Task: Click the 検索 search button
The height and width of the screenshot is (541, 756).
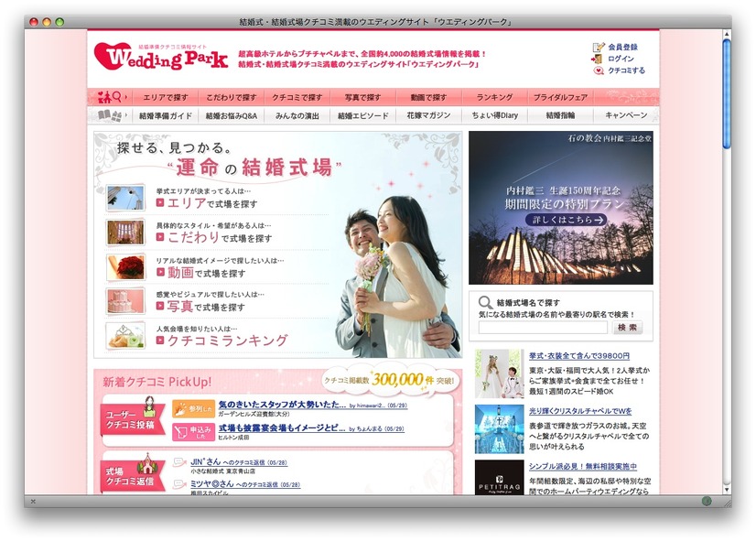Action: [627, 328]
